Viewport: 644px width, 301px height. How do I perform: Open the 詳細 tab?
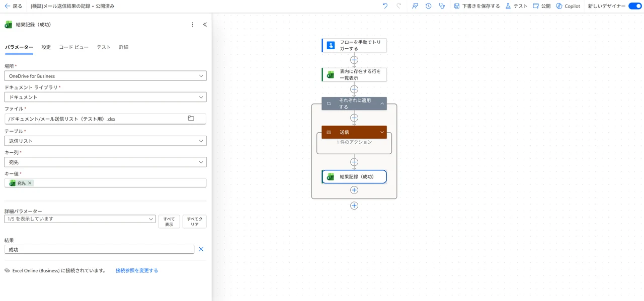pyautogui.click(x=124, y=47)
